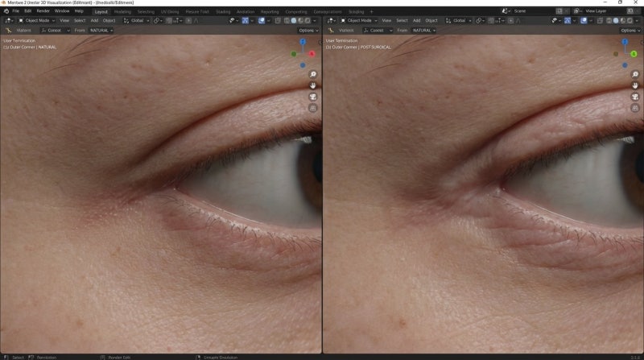
Task: Click the blue Z axis on left gizmo
Action: point(303,42)
